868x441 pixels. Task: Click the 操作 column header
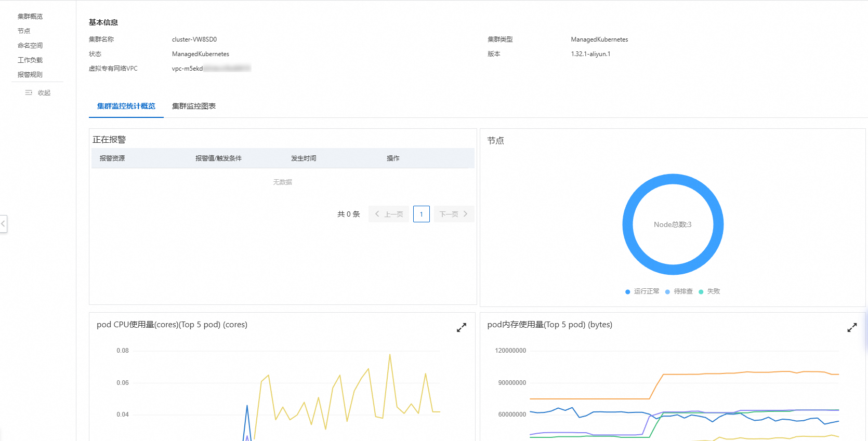(x=393, y=158)
